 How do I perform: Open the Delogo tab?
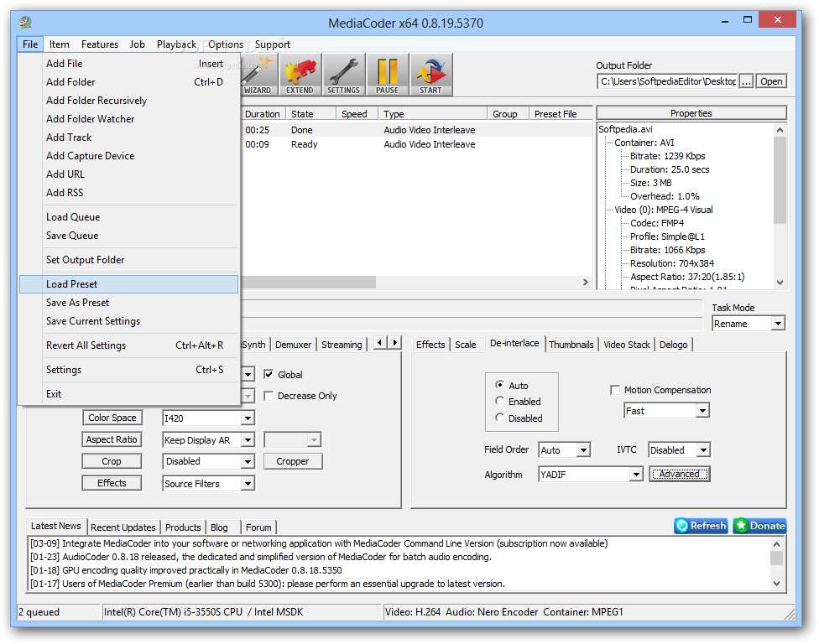[x=673, y=345]
